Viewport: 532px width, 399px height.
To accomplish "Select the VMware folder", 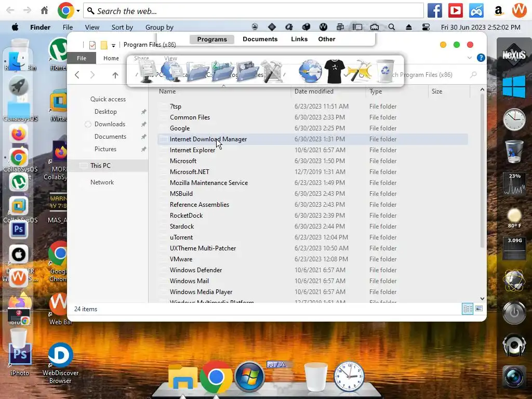I will coord(181,259).
